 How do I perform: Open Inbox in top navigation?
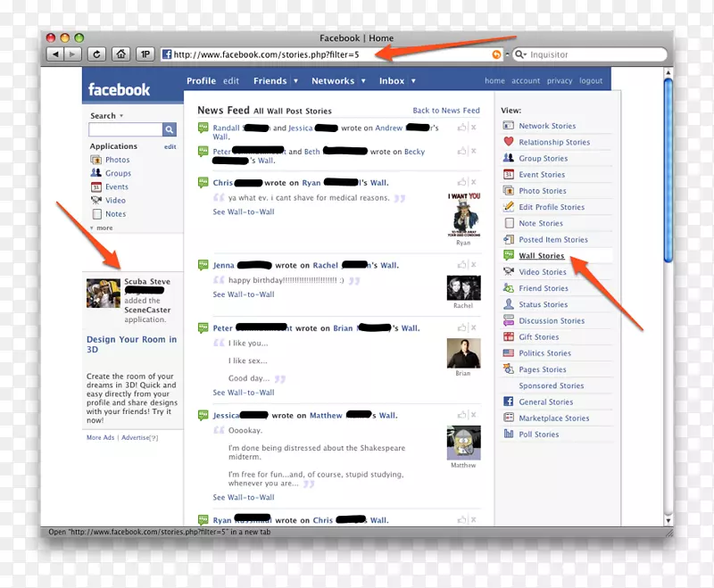tap(392, 80)
